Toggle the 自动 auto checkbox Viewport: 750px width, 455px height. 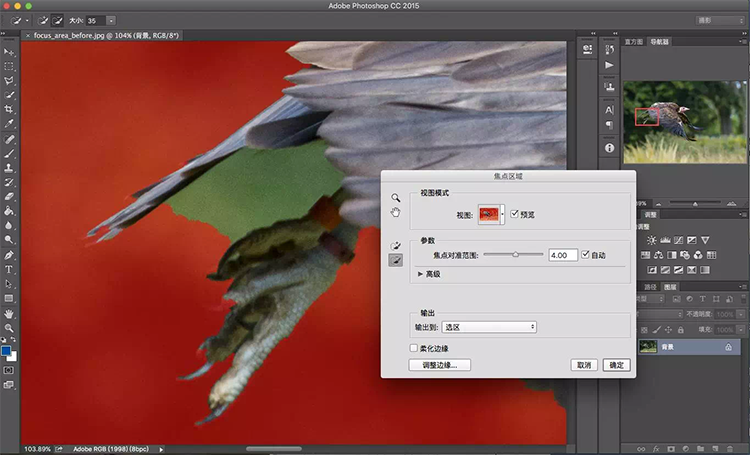tap(585, 255)
